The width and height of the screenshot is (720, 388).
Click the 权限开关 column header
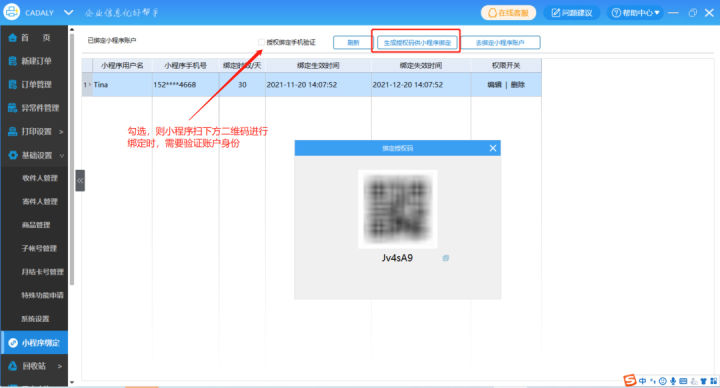click(x=506, y=66)
